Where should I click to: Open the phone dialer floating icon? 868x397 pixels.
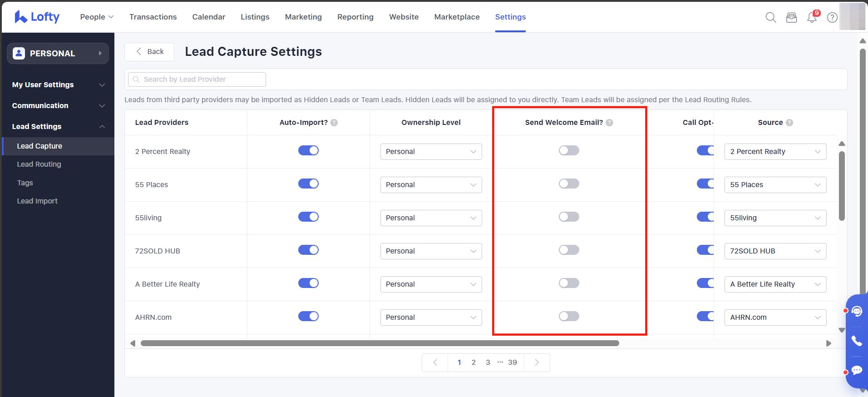[856, 341]
